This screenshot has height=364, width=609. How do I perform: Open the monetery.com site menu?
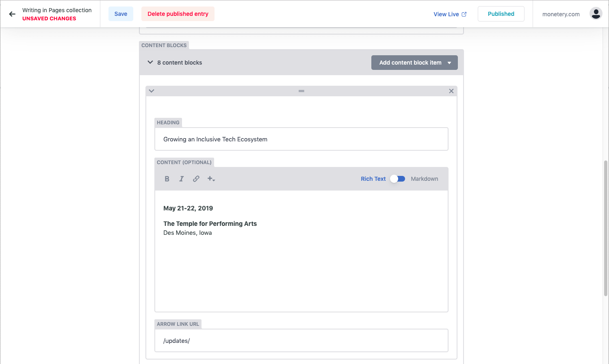point(561,14)
